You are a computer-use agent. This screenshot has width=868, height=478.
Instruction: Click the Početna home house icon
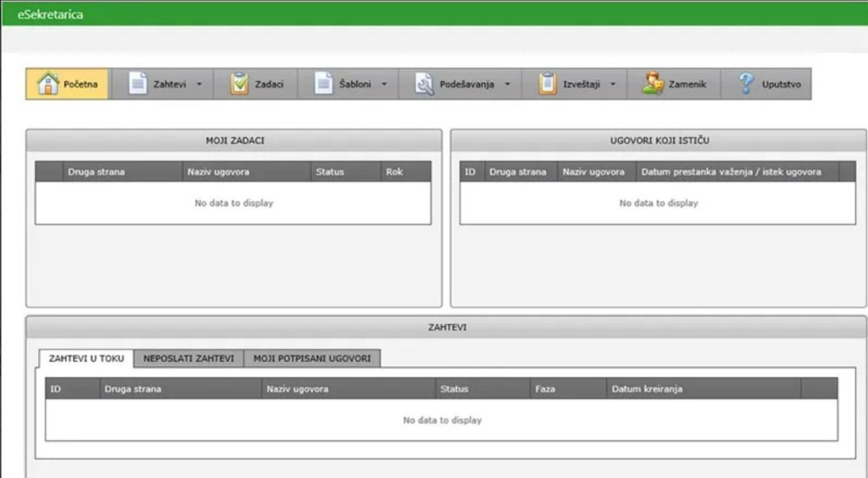click(x=48, y=84)
